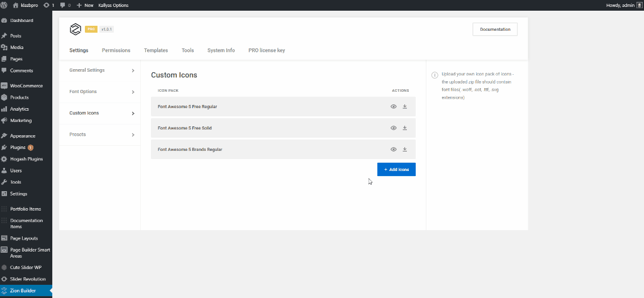Preview Font Awesome 5 Free Regular icons
Image resolution: width=644 pixels, height=298 pixels.
394,107
